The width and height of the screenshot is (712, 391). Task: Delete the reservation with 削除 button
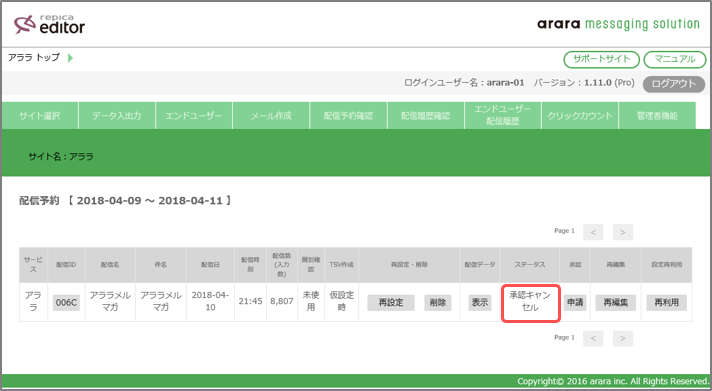click(x=438, y=302)
